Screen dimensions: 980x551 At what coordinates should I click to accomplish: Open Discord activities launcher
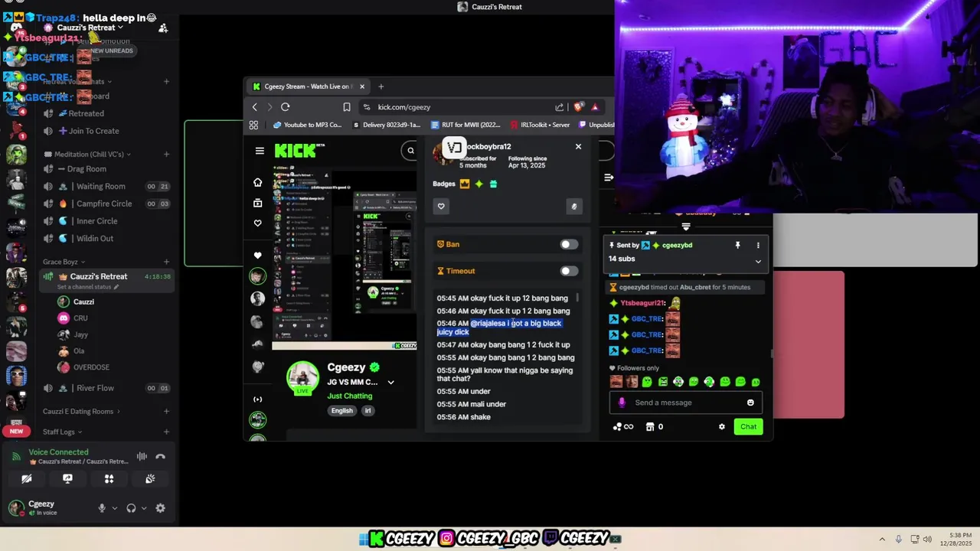point(109,479)
